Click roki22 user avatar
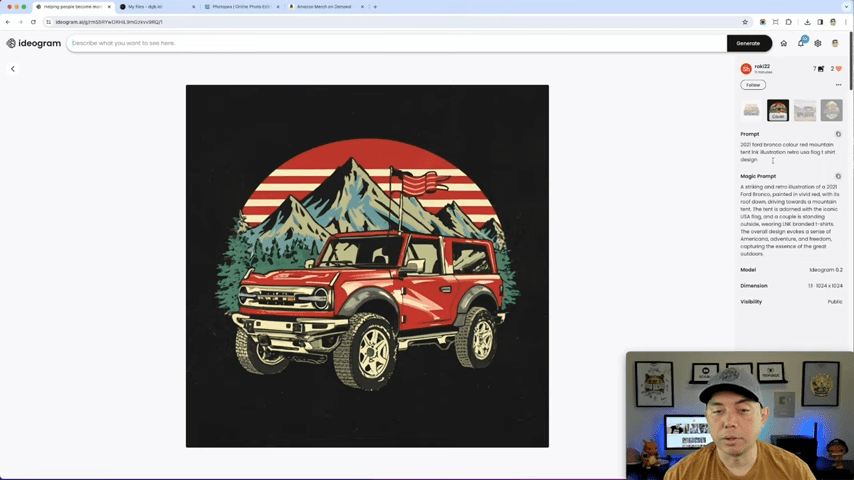This screenshot has width=854, height=480. pos(746,69)
